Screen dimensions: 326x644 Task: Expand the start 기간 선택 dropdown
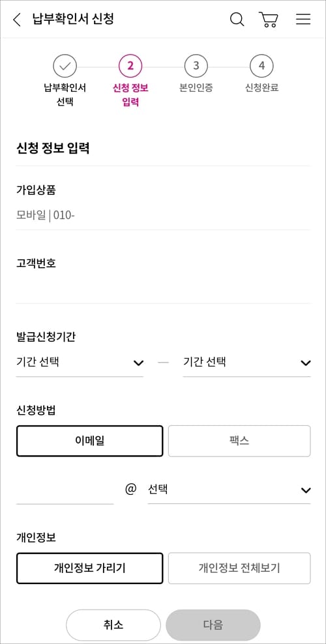pyautogui.click(x=80, y=363)
